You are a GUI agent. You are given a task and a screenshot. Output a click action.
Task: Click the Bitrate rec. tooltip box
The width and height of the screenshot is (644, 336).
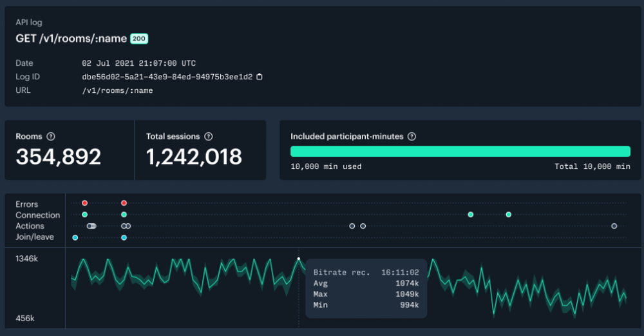366,288
